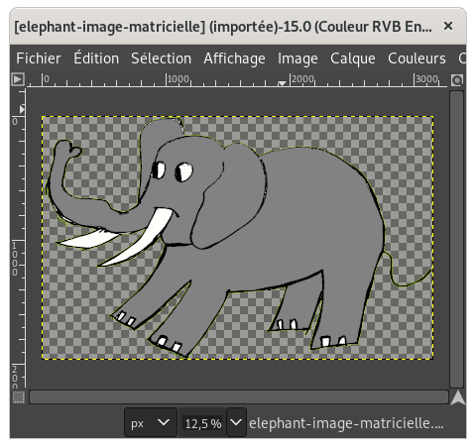Viewport: 476px width, 448px height.
Task: Open the Sélection menu
Action: pyautogui.click(x=161, y=58)
